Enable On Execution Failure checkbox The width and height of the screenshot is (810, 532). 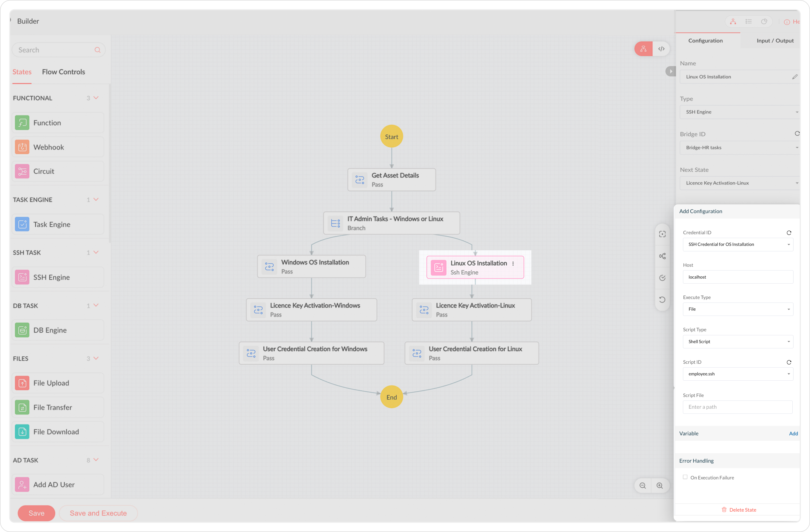(685, 477)
